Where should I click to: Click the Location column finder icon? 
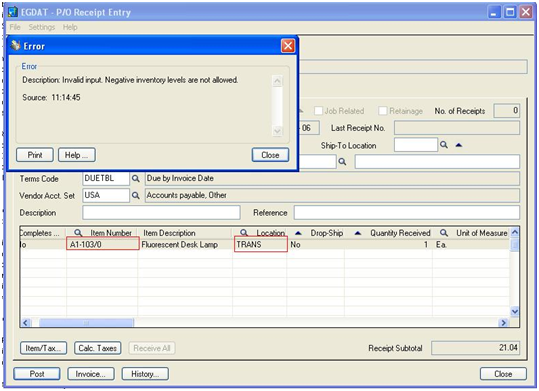(x=244, y=233)
